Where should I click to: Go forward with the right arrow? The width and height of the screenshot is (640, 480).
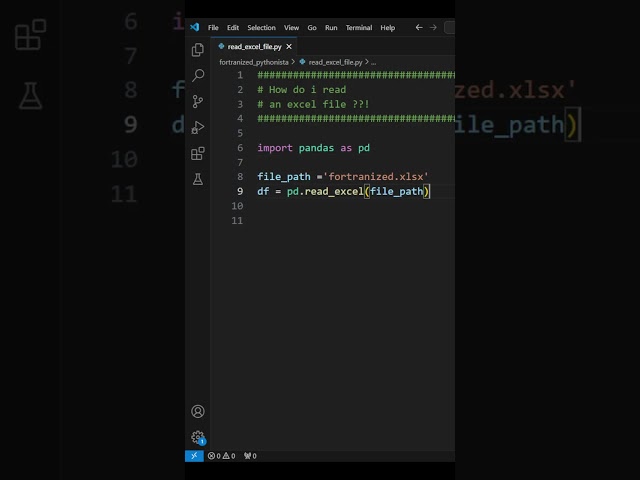point(433,27)
